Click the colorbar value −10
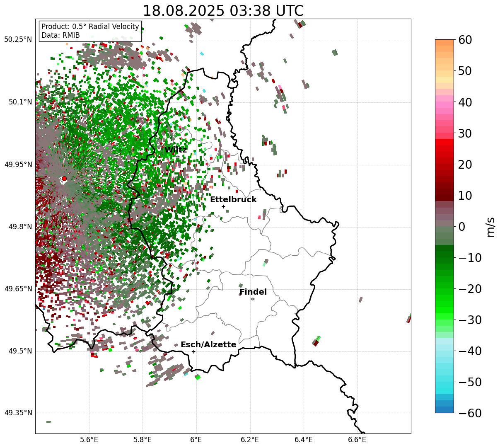The height and width of the screenshot is (448, 500). tap(470, 258)
